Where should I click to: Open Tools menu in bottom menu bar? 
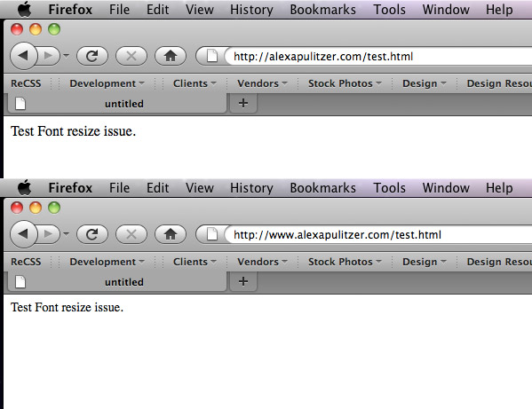(389, 188)
